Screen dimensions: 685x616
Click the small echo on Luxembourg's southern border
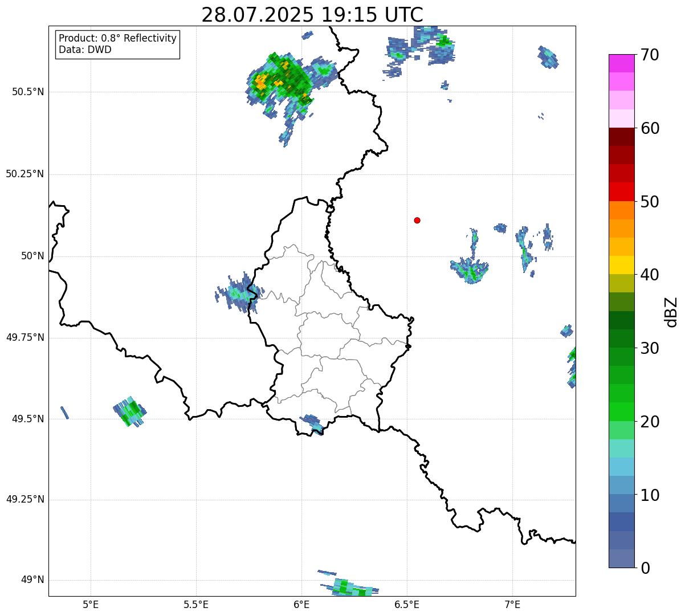[x=312, y=425]
